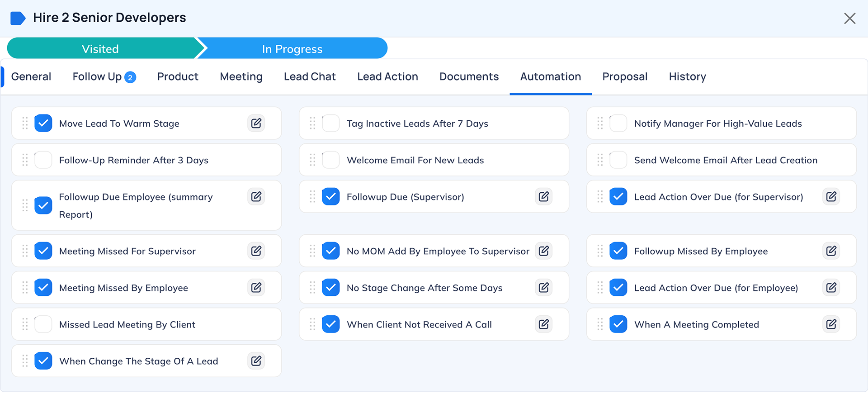Open edit for Followup Due (Supervisor)
The image size is (868, 394).
coord(543,196)
